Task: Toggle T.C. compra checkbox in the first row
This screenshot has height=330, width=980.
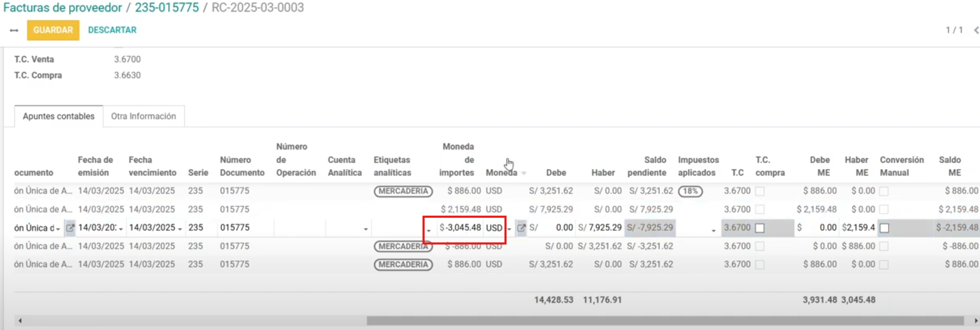Action: click(x=760, y=191)
